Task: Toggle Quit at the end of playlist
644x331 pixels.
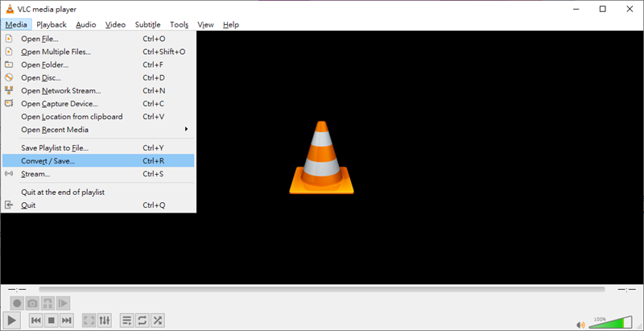Action: point(98,192)
